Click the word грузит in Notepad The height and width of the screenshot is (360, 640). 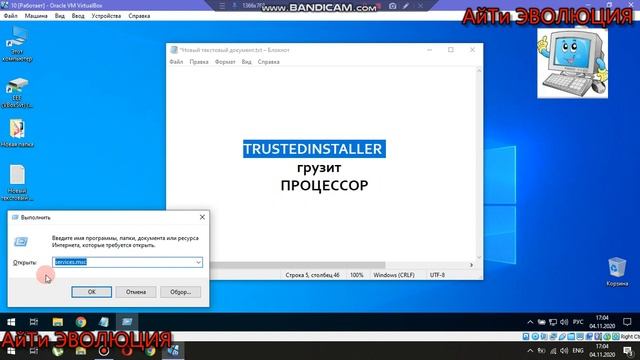click(x=319, y=167)
